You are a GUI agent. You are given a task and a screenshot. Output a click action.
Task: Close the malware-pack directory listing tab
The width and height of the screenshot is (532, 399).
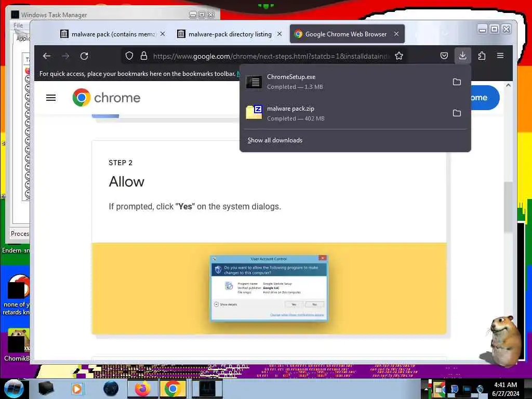pyautogui.click(x=280, y=34)
